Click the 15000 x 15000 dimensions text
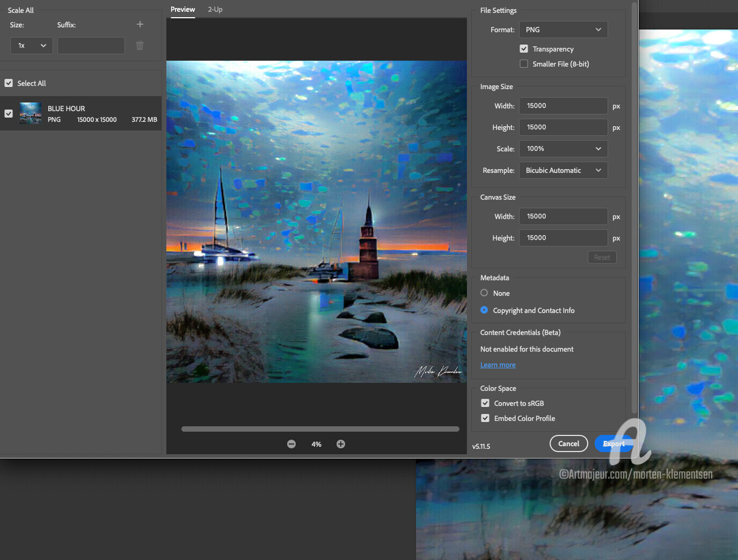Screen dimensions: 738x560 click(x=97, y=120)
